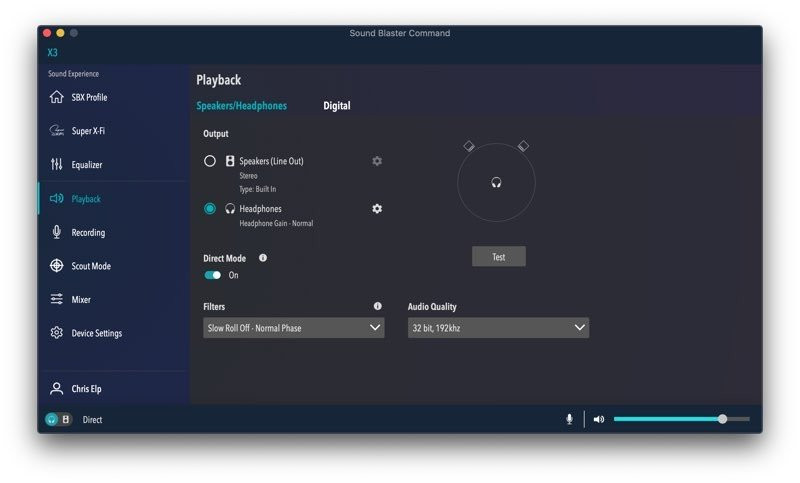Click the Direct Mode info icon
Image resolution: width=800 pixels, height=483 pixels.
click(263, 258)
